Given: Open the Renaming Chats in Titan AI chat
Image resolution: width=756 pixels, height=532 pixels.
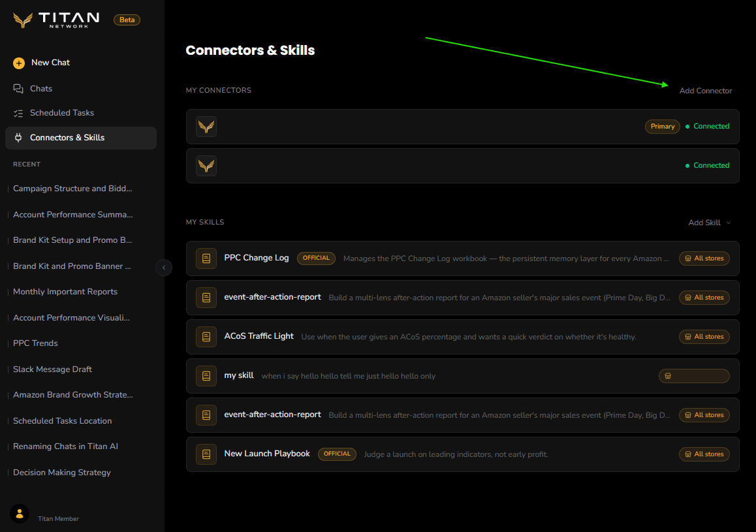Looking at the screenshot, I should [65, 446].
